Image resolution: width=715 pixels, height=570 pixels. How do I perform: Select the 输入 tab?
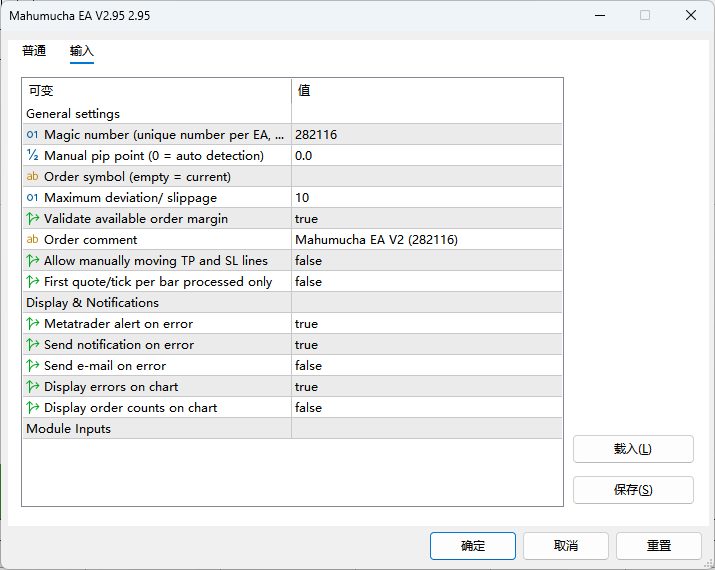pos(82,51)
